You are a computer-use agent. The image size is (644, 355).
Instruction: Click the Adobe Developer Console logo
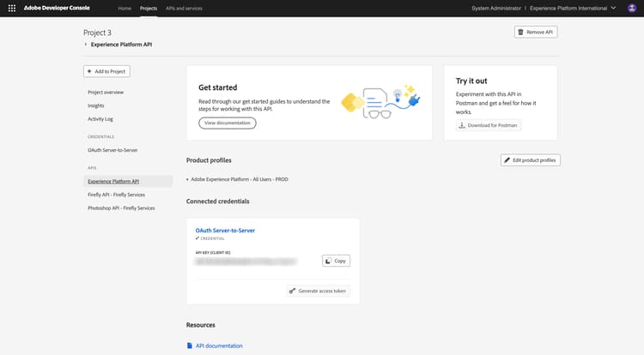point(57,8)
